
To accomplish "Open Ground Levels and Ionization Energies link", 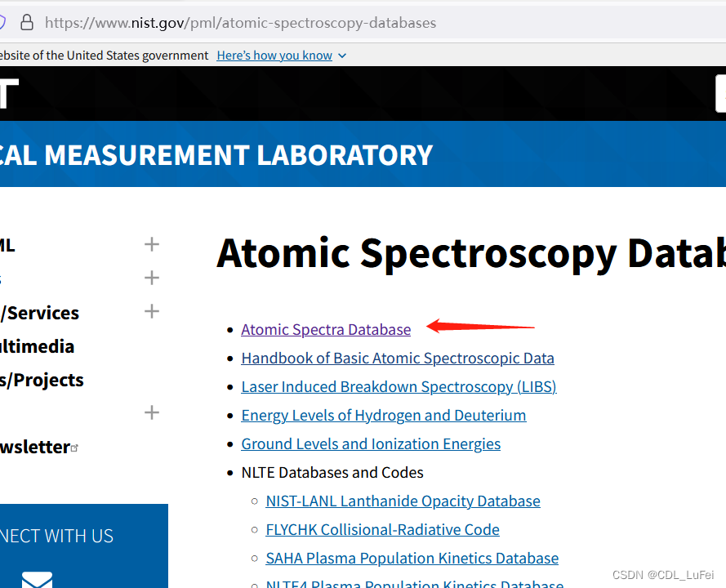I will (x=371, y=444).
